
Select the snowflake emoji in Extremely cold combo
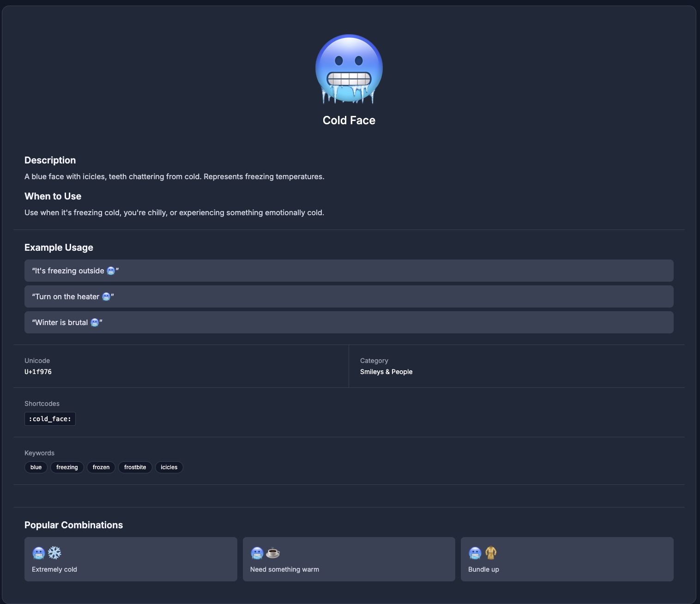pyautogui.click(x=54, y=553)
